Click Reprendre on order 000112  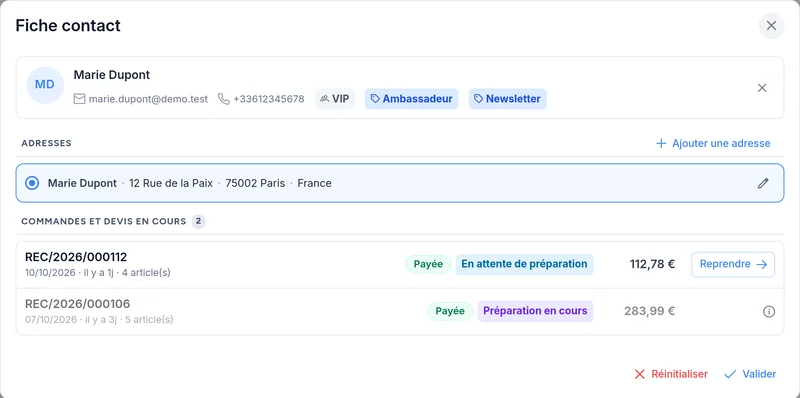point(733,264)
